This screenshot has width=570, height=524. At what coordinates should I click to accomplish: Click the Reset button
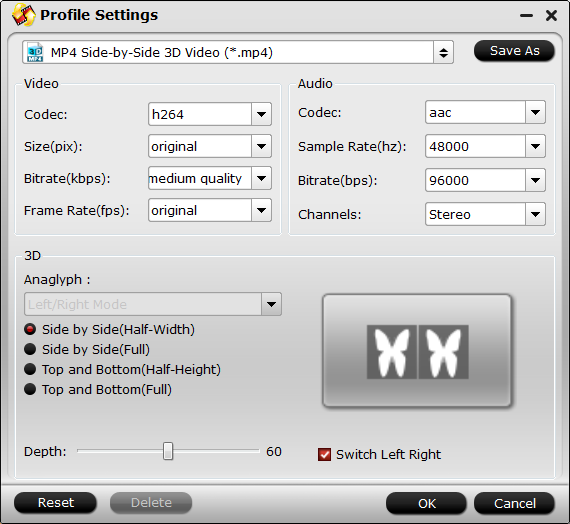pos(55,503)
